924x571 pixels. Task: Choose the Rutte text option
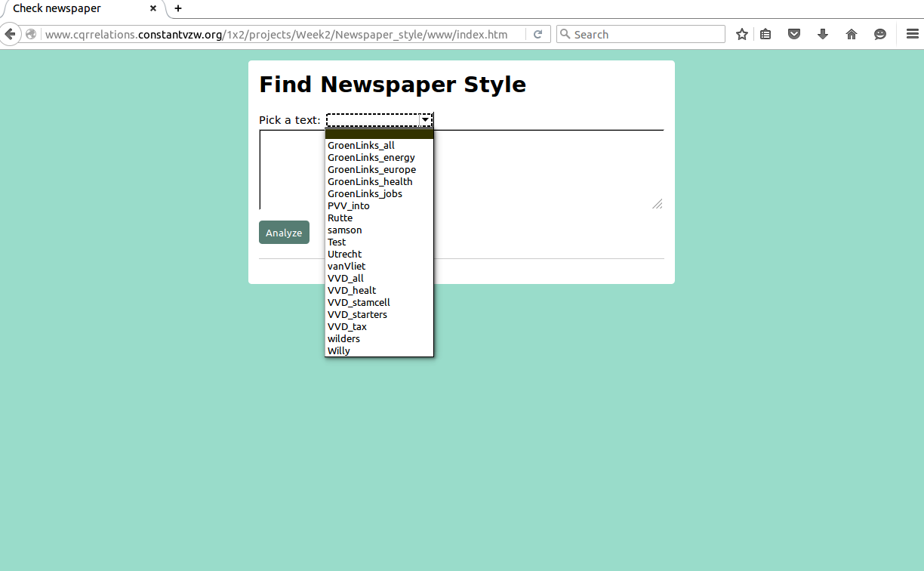pyautogui.click(x=379, y=218)
